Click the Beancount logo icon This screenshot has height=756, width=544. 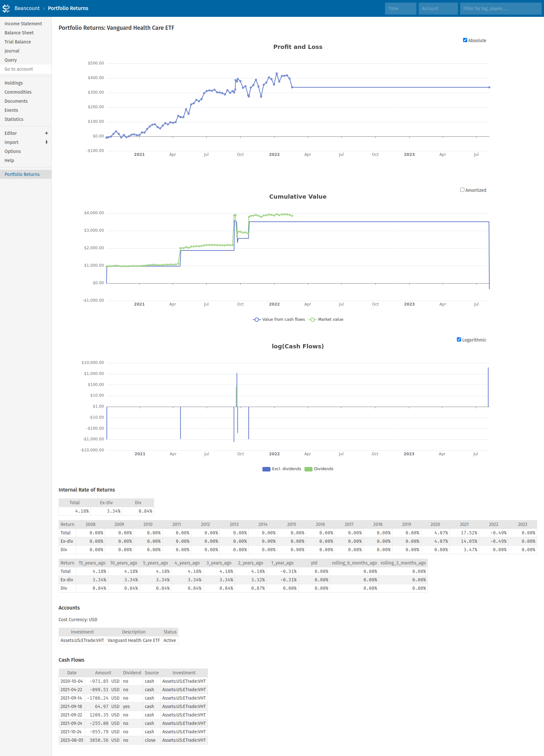click(6, 8)
